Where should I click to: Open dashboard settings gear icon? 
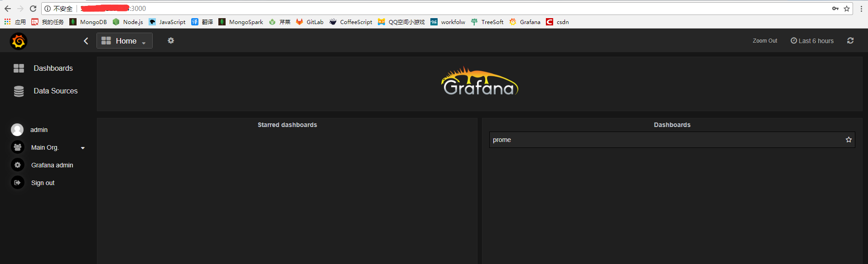(171, 40)
